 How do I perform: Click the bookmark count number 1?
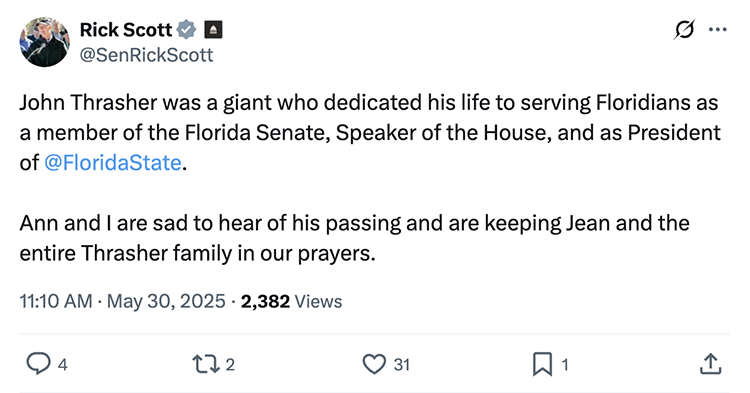[x=565, y=365]
